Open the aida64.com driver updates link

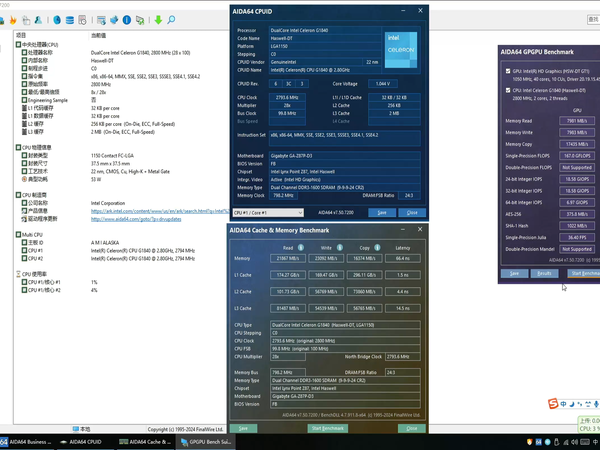pyautogui.click(x=136, y=219)
